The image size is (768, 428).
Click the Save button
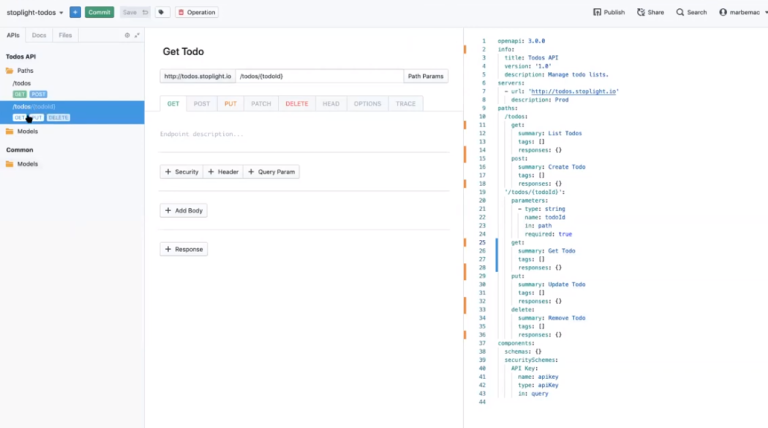[x=130, y=12]
